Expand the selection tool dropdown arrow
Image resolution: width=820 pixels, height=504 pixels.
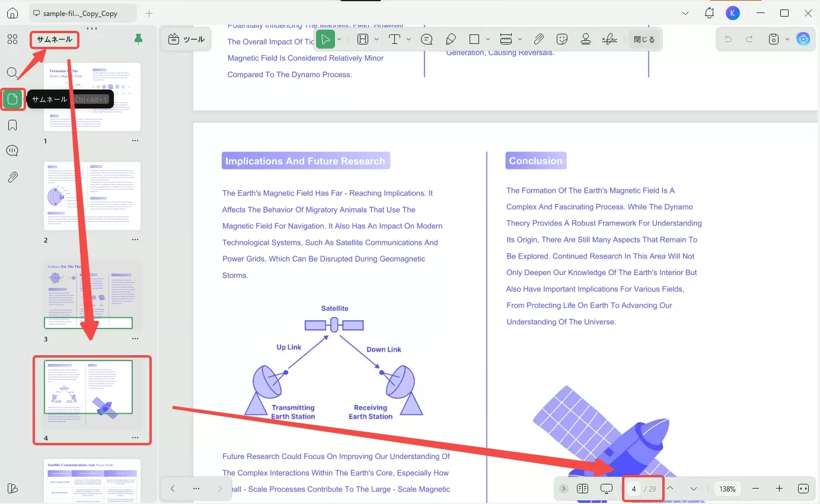coord(339,39)
